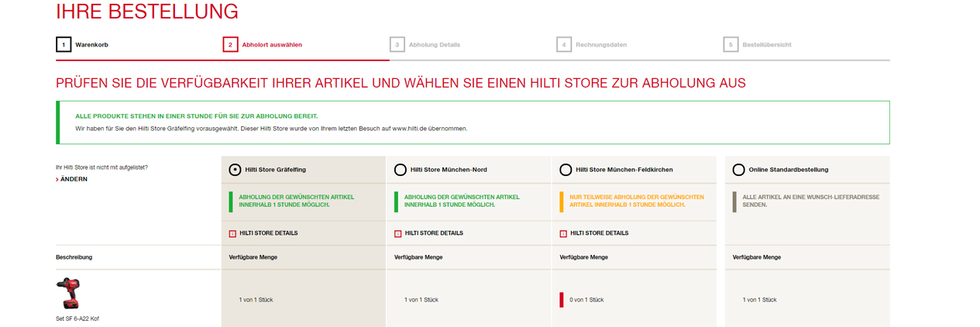The width and height of the screenshot is (980, 327).
Task: Select Hilti Store München-Feldkirchen radio button
Action: click(x=566, y=169)
